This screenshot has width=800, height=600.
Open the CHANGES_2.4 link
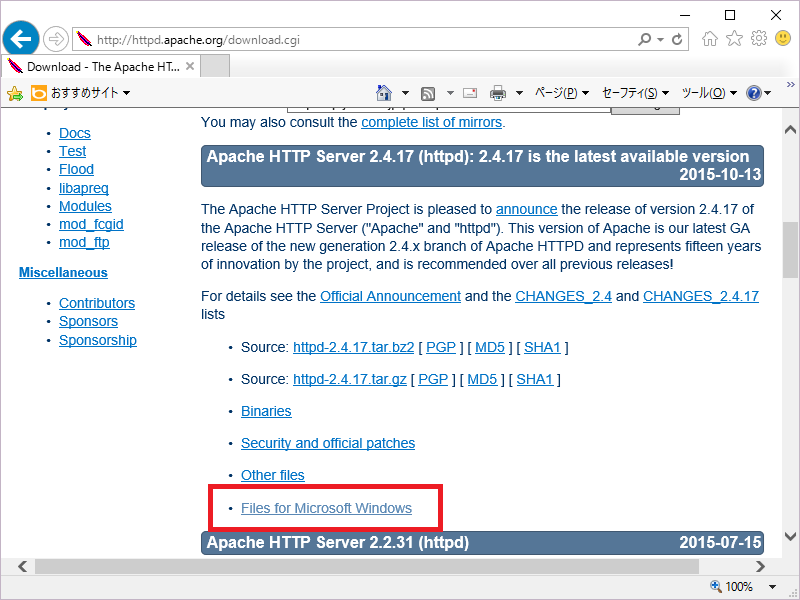point(563,296)
